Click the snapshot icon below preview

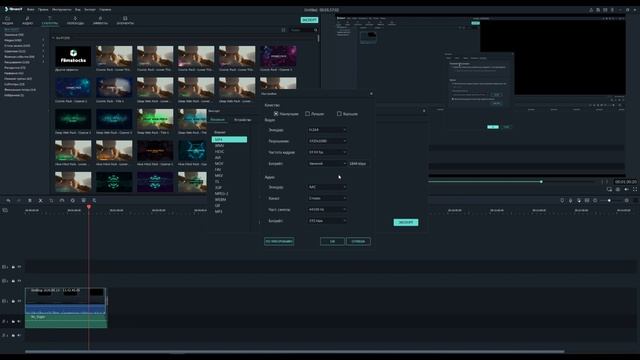point(618,189)
